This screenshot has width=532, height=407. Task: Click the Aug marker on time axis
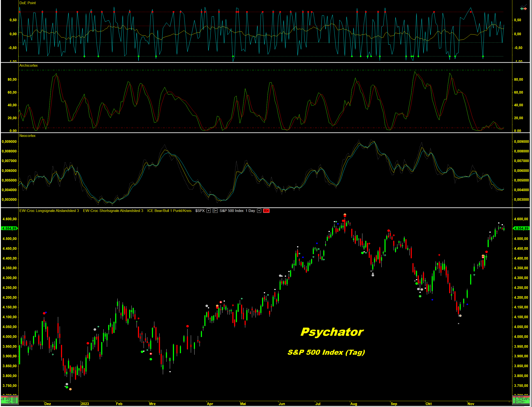353,404
